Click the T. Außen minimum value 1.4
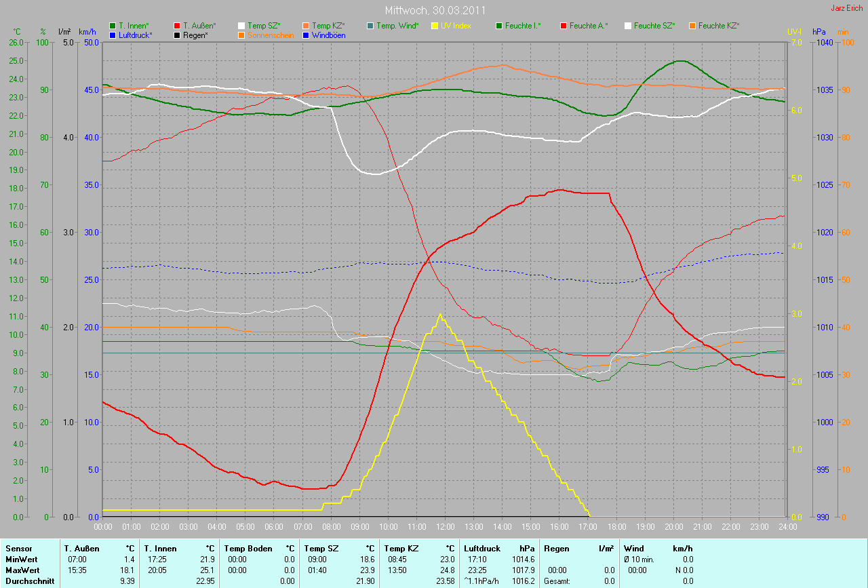868x588 pixels. point(129,560)
